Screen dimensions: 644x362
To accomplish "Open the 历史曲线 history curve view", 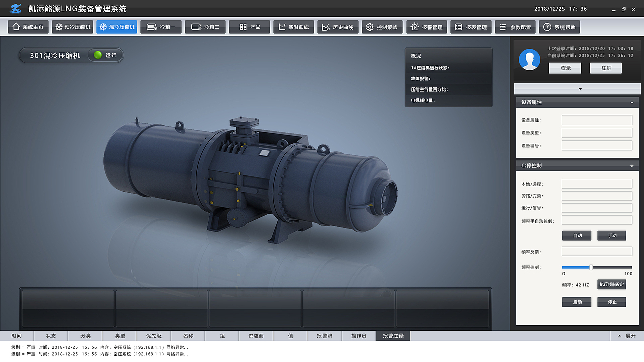I will point(338,27).
